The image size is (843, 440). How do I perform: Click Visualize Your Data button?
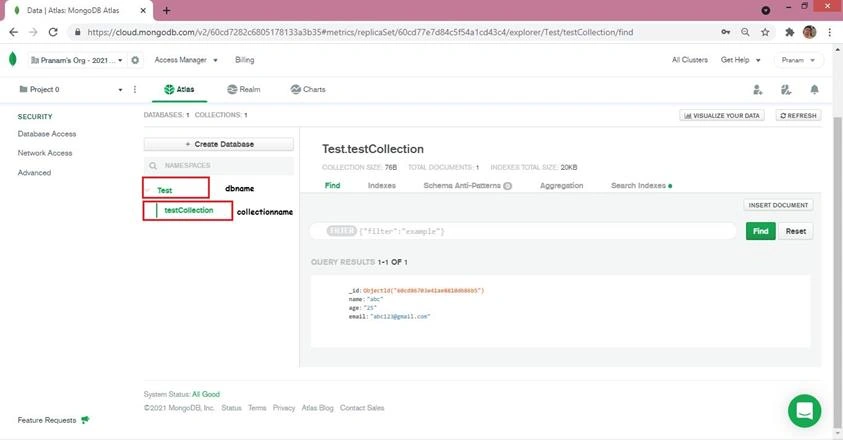tap(721, 116)
